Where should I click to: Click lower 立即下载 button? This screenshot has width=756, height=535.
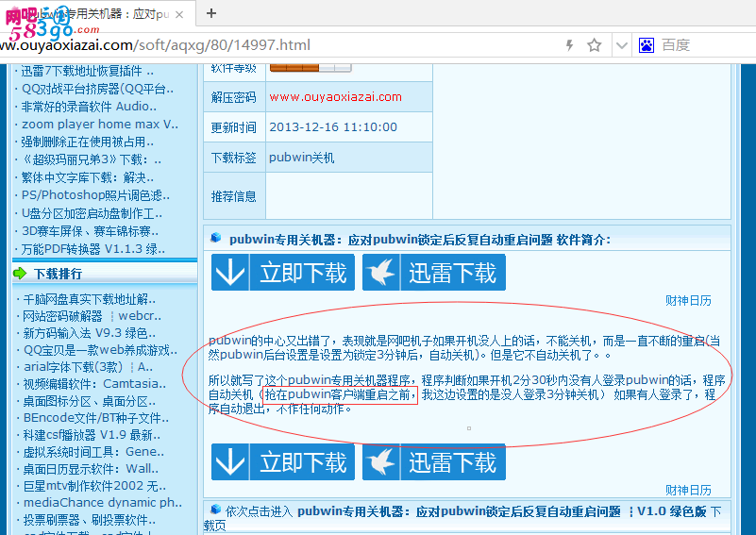(x=283, y=462)
